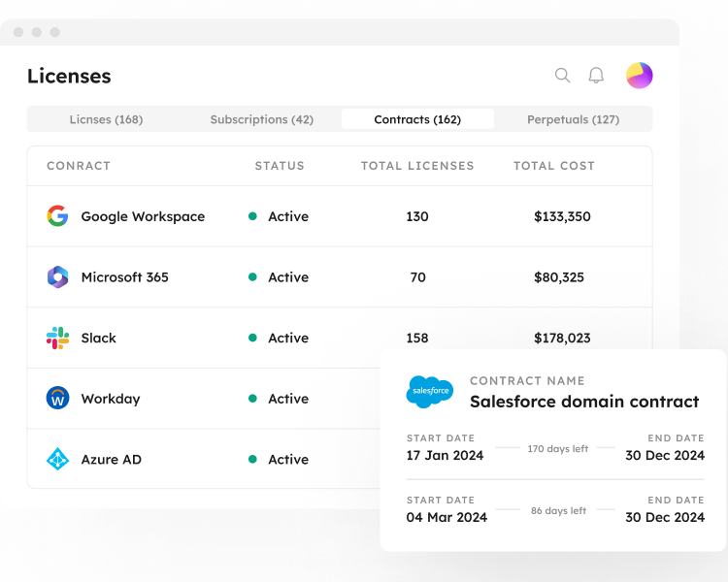
Task: Open the user profile avatar
Action: 640,76
